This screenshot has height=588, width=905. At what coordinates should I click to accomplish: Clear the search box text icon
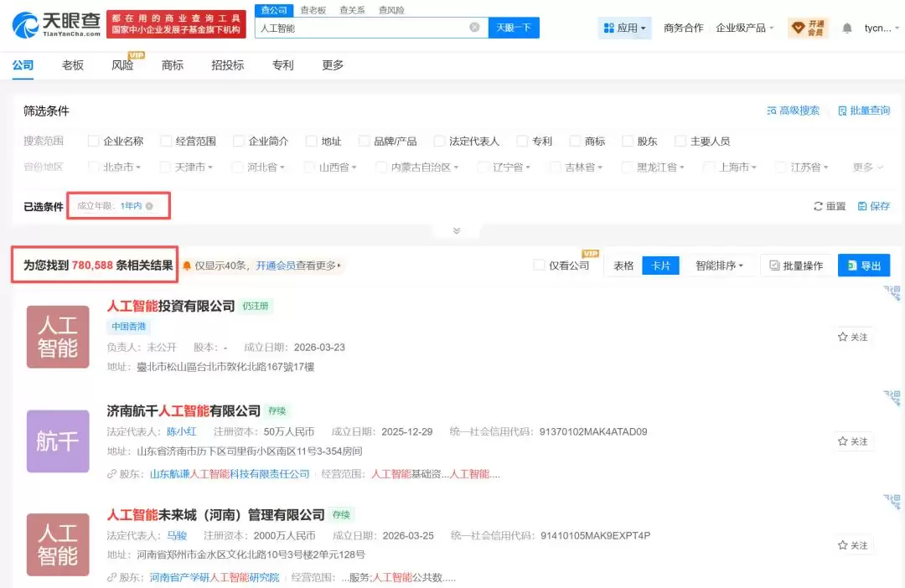474,27
